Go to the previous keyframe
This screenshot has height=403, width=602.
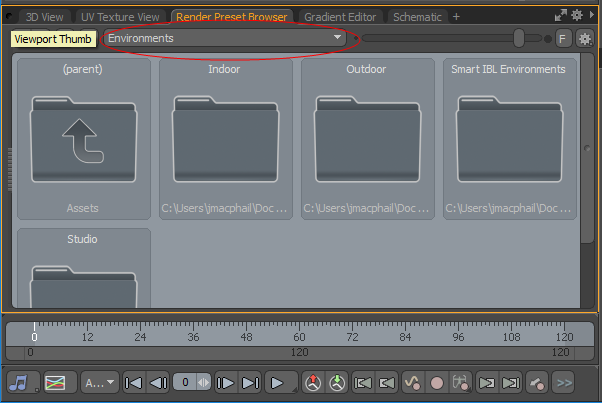(x=364, y=382)
